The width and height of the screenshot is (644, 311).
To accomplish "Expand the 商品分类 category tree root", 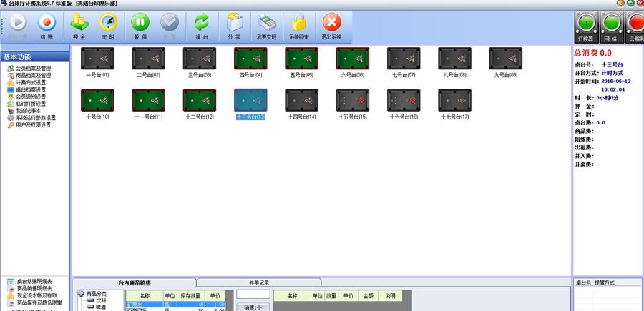I will (80, 294).
